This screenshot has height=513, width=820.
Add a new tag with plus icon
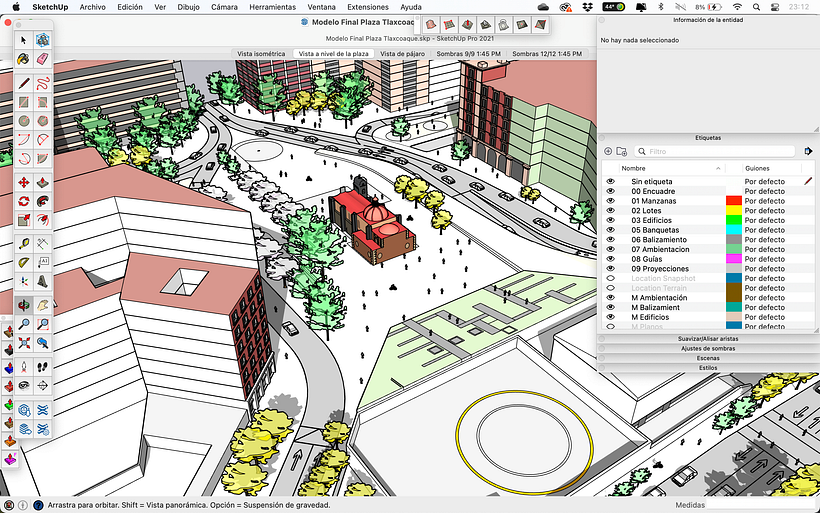click(608, 151)
